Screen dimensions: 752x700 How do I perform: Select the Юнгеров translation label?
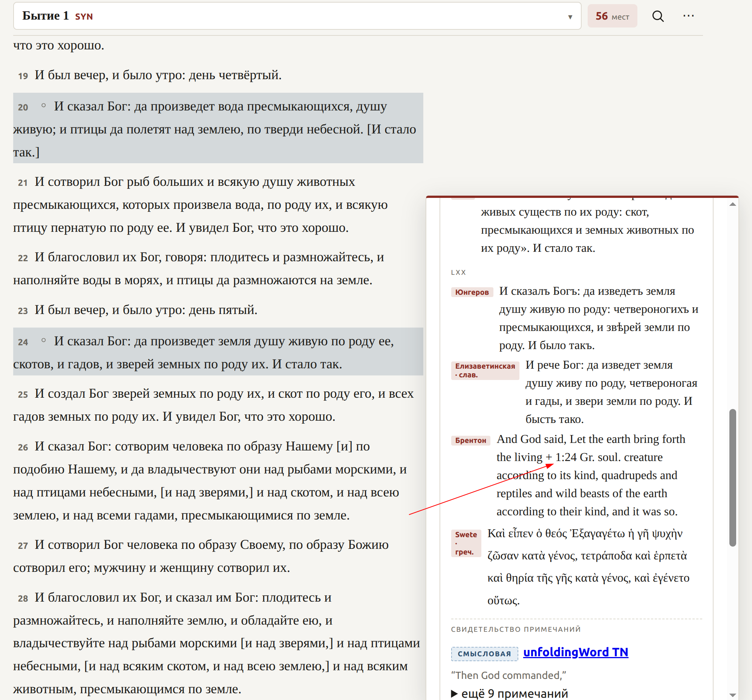tap(472, 292)
